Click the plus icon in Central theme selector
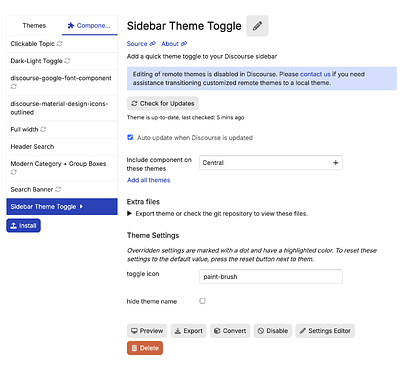Viewport: 402px width, 375px height. (335, 163)
